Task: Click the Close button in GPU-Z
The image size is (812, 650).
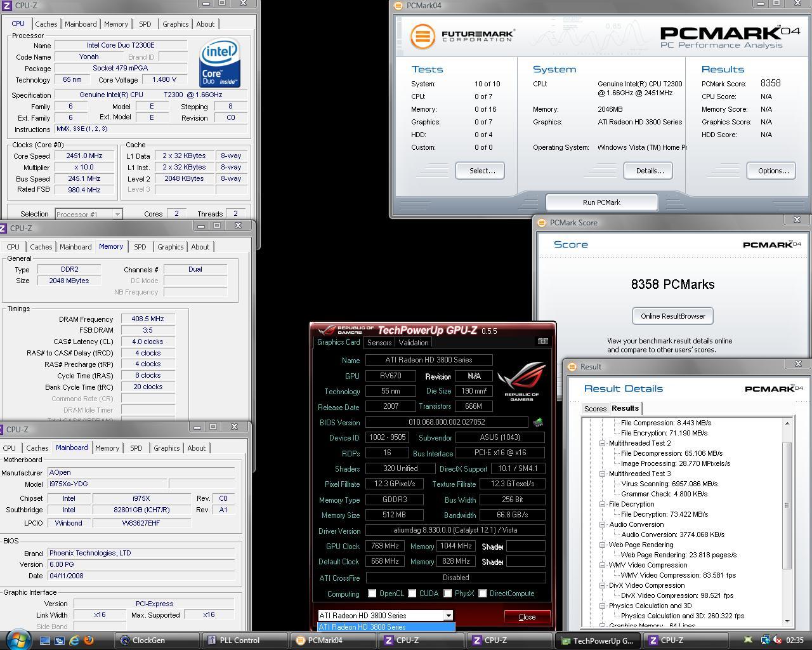Action: (527, 617)
